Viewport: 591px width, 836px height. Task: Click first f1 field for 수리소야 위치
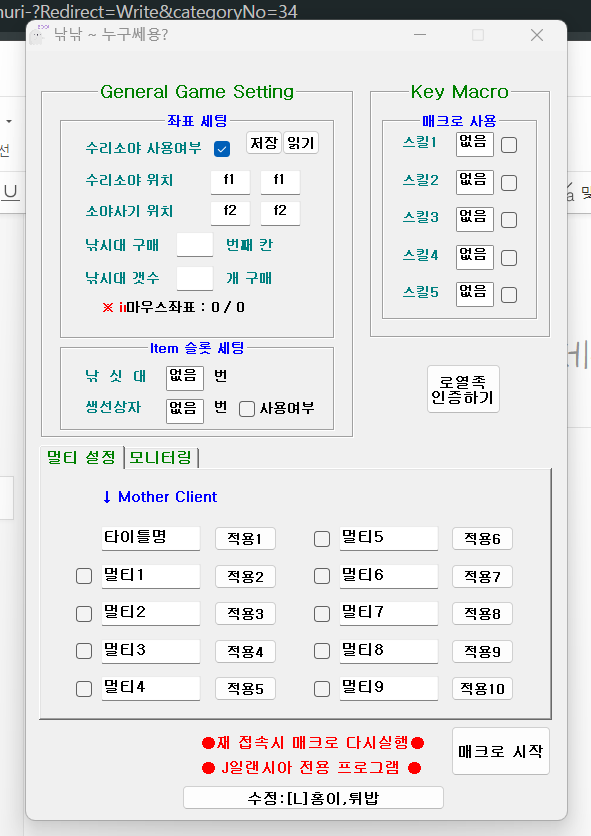[x=230, y=182]
